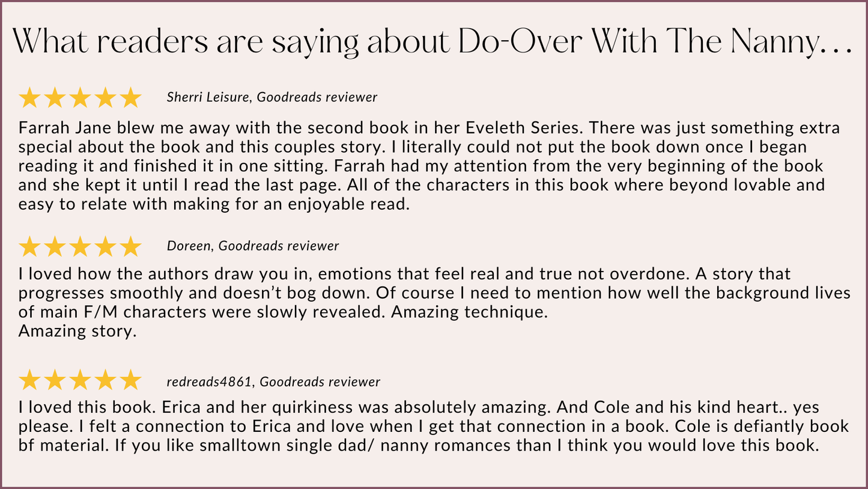
Task: Open redreads4861, Goodreads reviewer name
Action: tap(273, 381)
